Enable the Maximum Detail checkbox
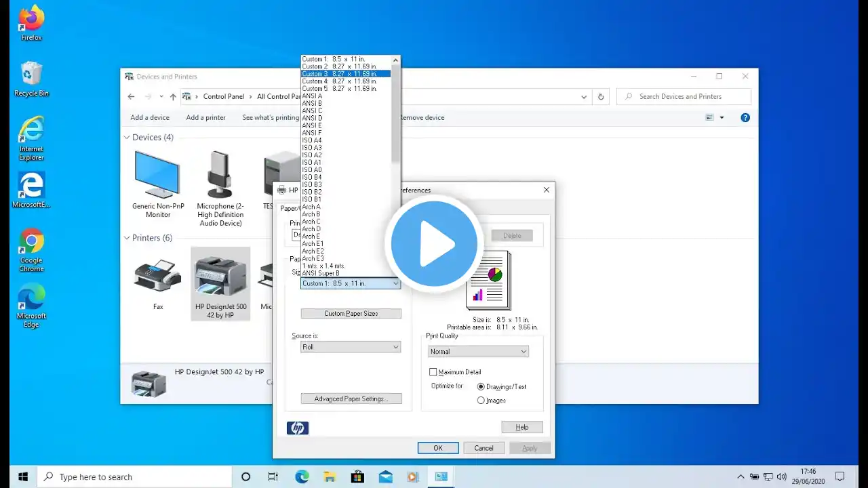This screenshot has height=488, width=868. pos(433,372)
